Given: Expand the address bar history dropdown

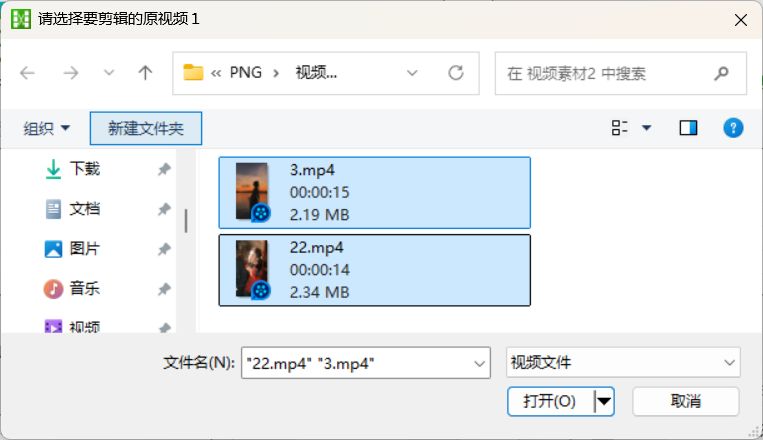Looking at the screenshot, I should point(412,73).
